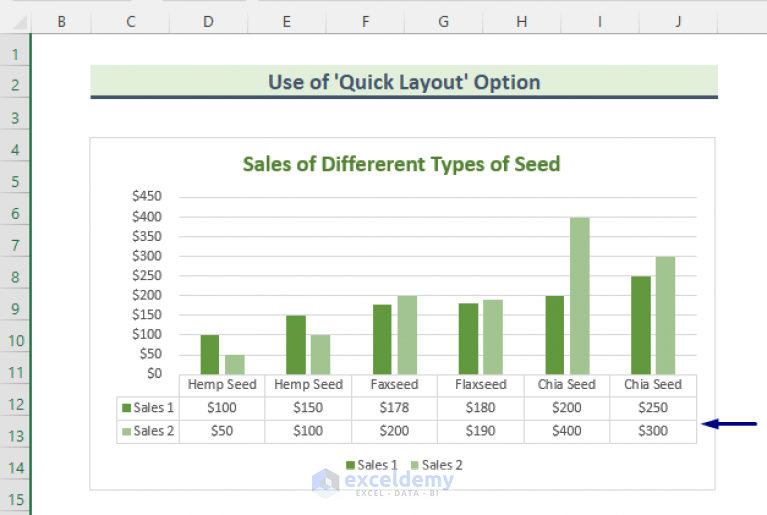Image resolution: width=767 pixels, height=515 pixels.
Task: Select chart title "Sales of Differerent Types of Seed"
Action: coord(401,164)
